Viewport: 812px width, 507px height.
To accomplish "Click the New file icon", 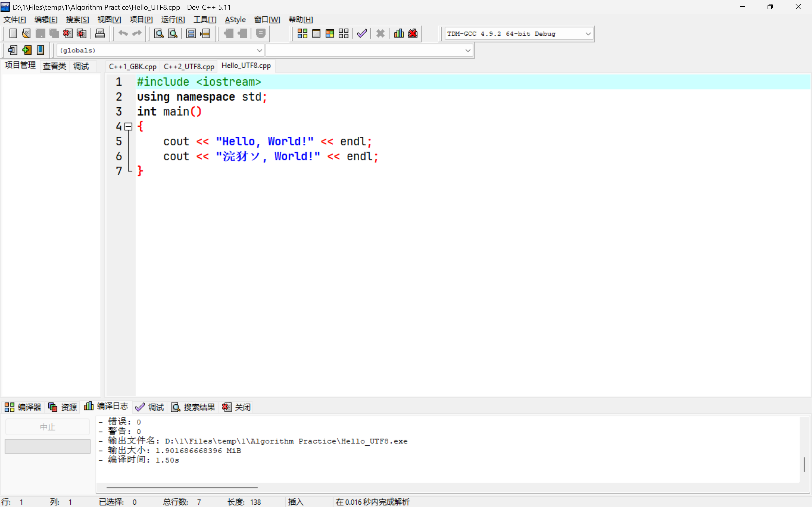I will point(13,34).
